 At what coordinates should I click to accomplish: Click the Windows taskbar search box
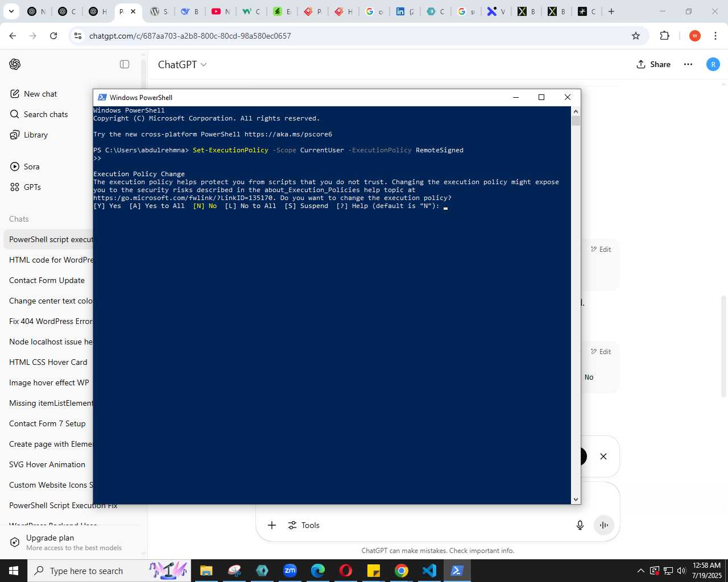click(108, 571)
